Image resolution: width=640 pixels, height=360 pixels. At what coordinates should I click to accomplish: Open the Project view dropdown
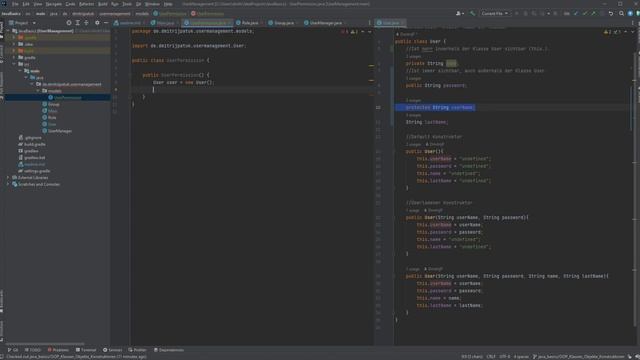point(22,23)
